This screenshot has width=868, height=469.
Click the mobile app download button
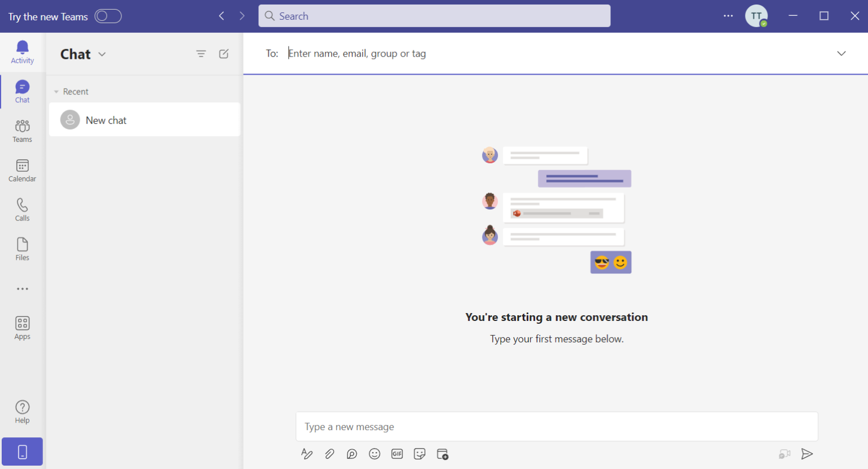(22, 451)
